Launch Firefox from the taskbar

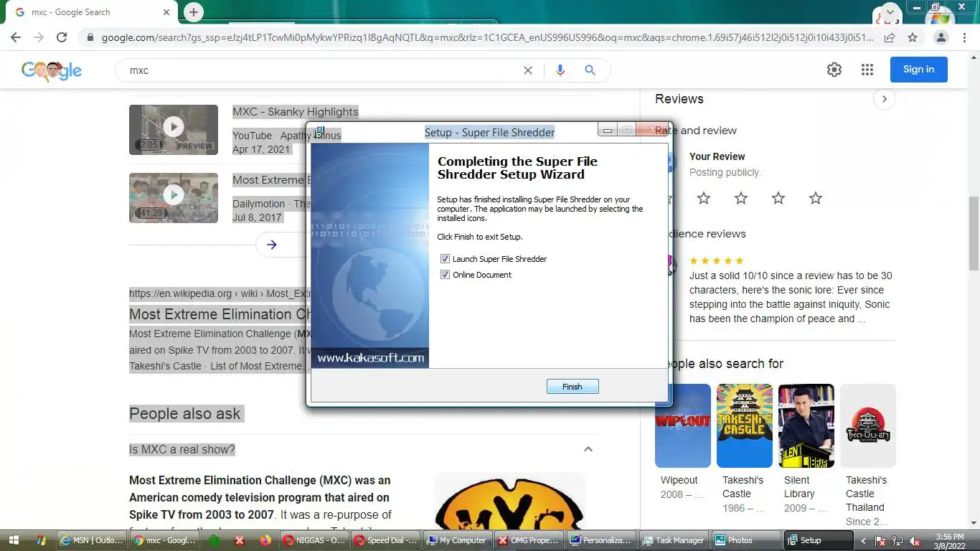coord(265,540)
